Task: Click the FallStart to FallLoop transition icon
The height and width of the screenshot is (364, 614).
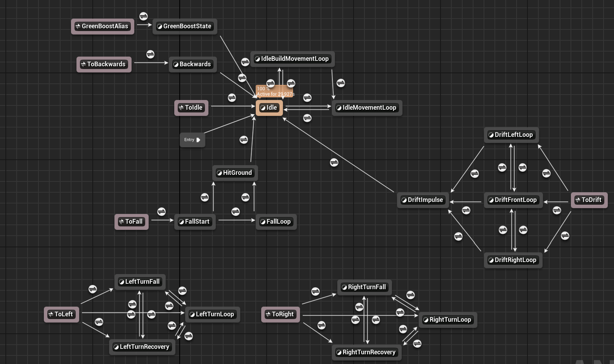Action: 236,212
